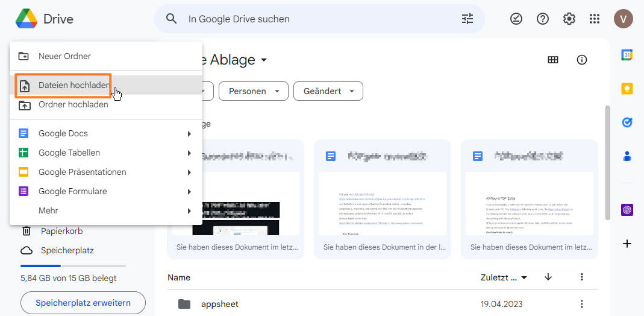Open the rightmost suggested document card
The width and height of the screenshot is (644, 316).
(x=530, y=199)
